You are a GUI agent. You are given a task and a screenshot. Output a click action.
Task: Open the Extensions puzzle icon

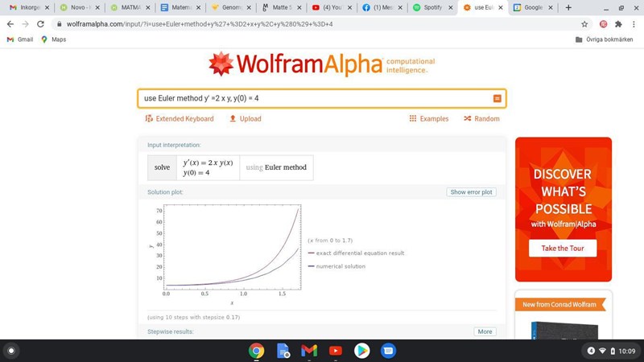618,24
